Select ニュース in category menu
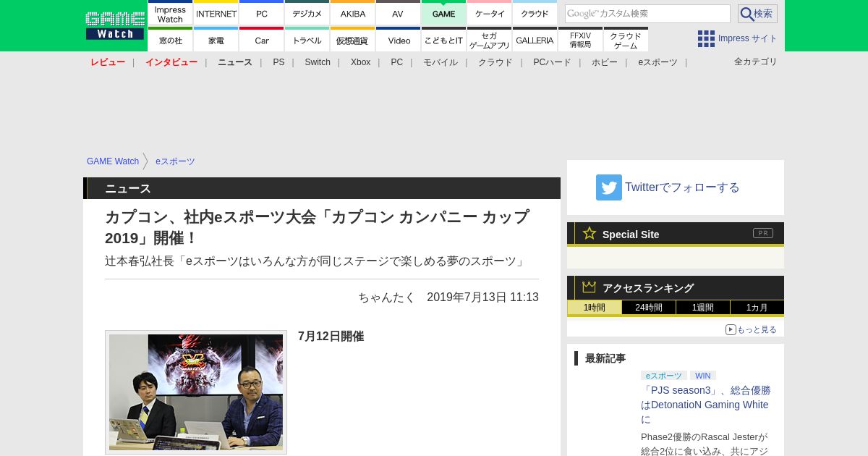Viewport: 868px width, 456px height. (x=235, y=62)
